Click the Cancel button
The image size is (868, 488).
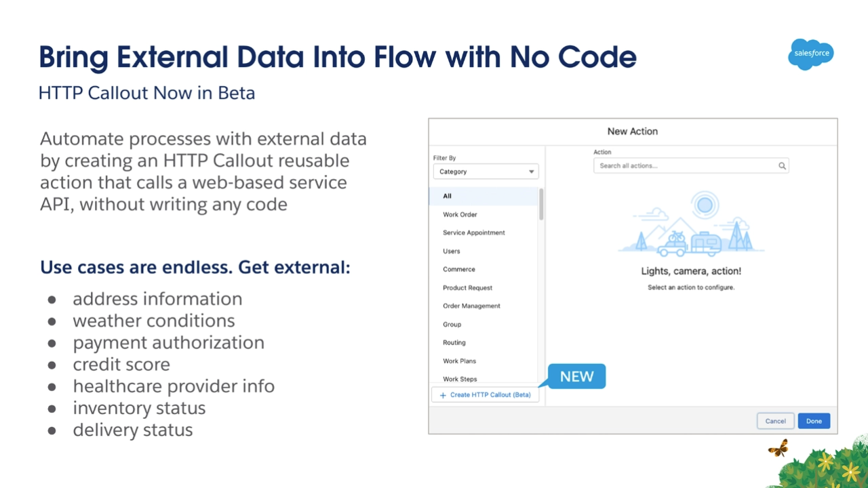(775, 421)
